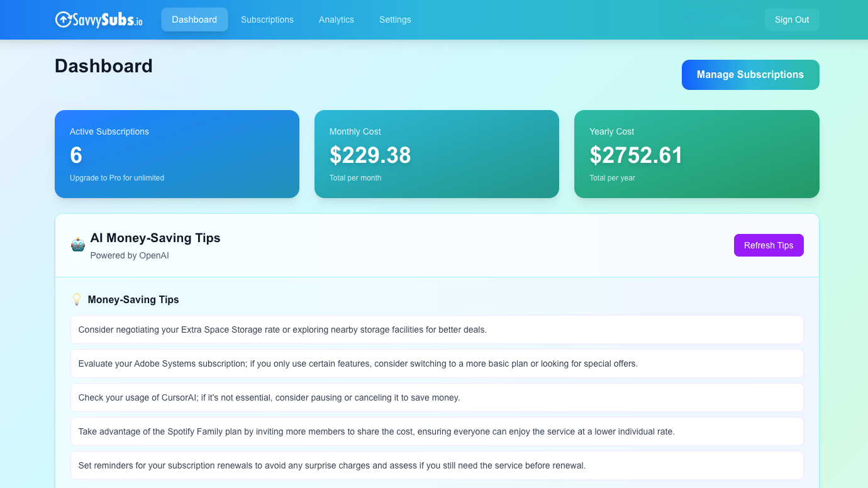Open the Subscriptions page from the navbar
The height and width of the screenshot is (488, 868).
coord(267,19)
